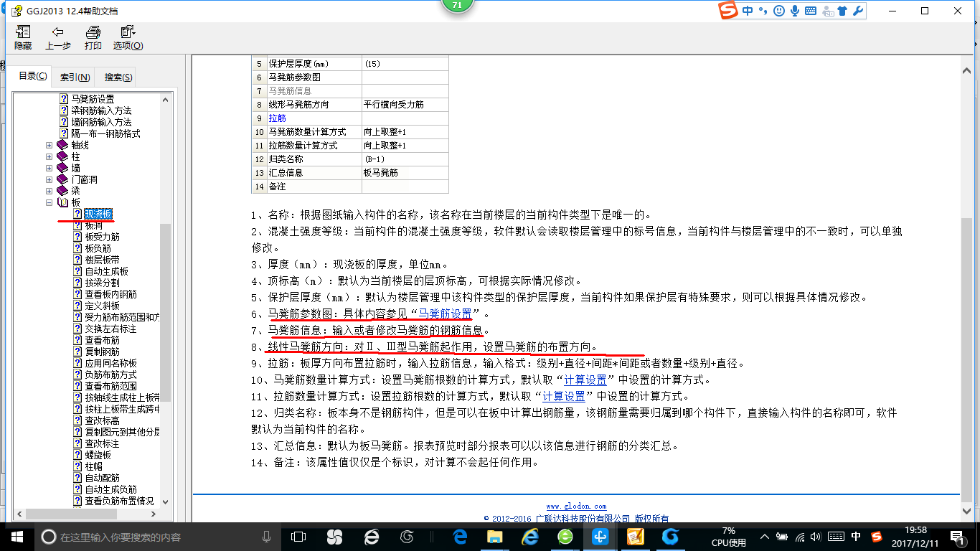
Task: Select the open 板 book icon
Action: point(62,202)
